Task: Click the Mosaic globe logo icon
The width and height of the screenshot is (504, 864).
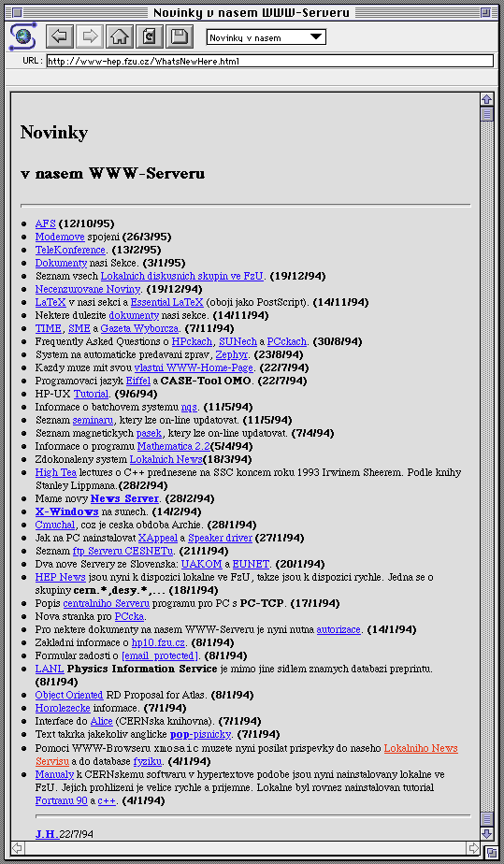Action: (x=23, y=36)
